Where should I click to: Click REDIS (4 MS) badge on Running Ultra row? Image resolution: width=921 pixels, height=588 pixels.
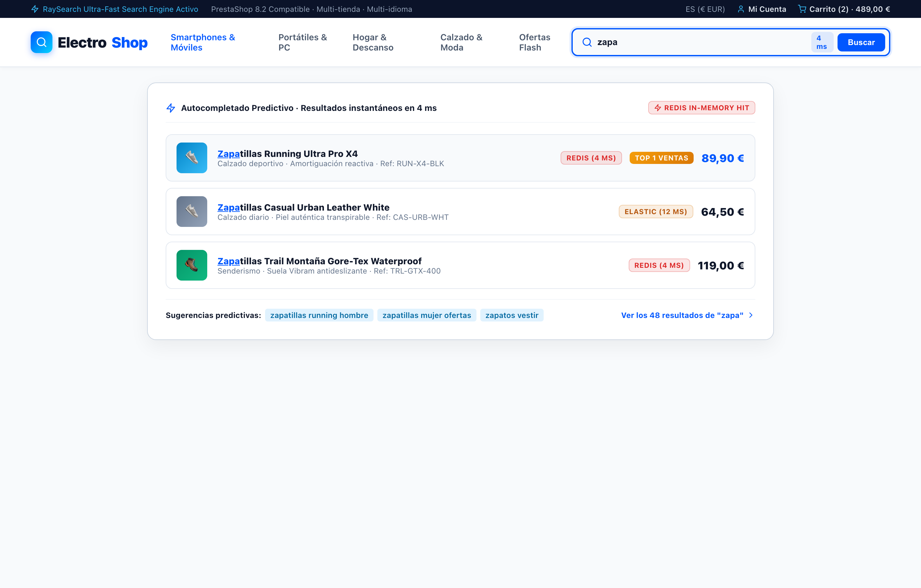[591, 158]
